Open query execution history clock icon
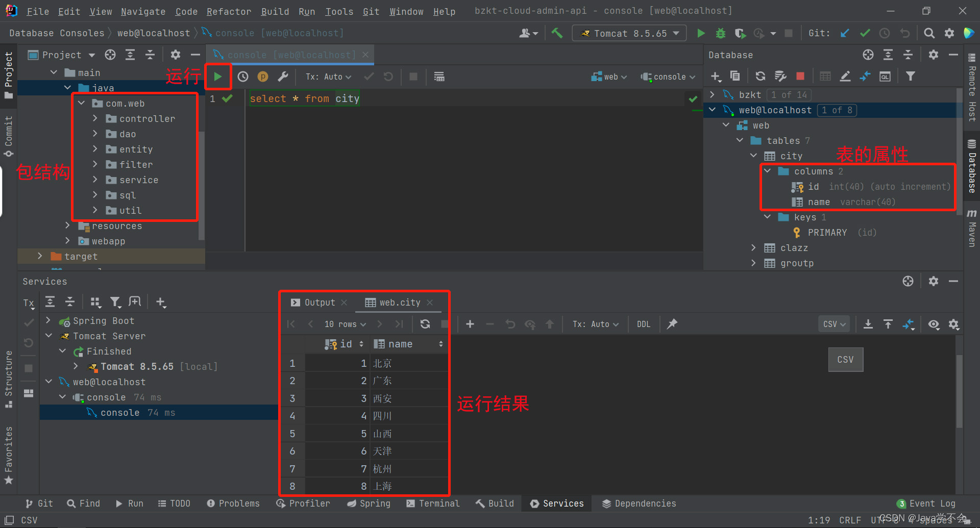This screenshot has width=980, height=528. coord(242,77)
